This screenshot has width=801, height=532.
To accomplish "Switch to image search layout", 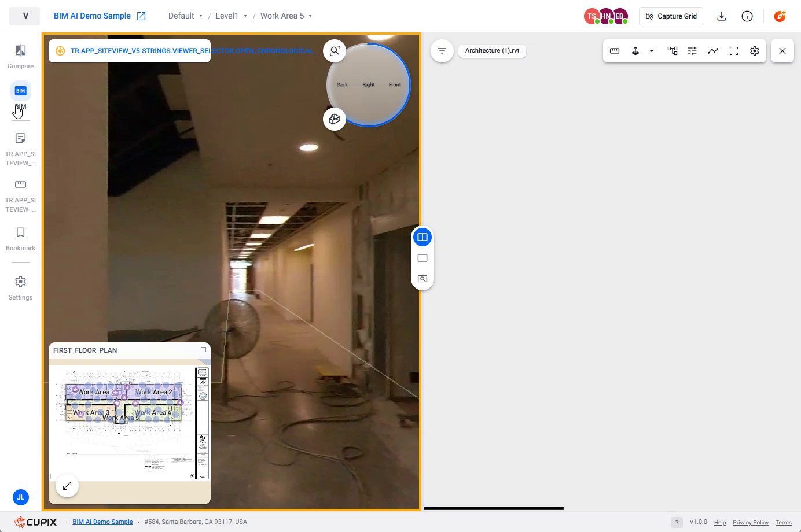I will coord(422,279).
